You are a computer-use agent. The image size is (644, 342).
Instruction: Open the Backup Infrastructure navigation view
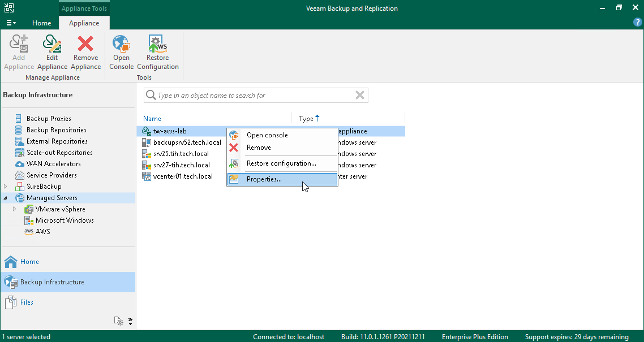point(68,282)
